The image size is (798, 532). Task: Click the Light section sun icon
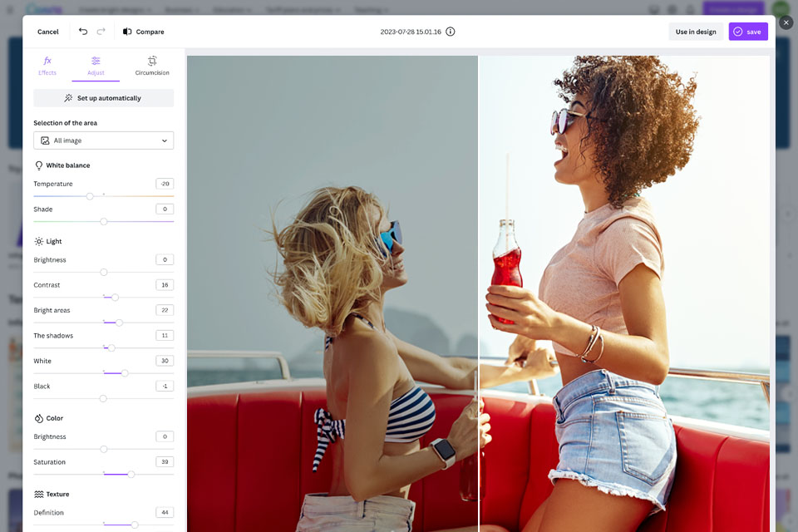tap(39, 241)
